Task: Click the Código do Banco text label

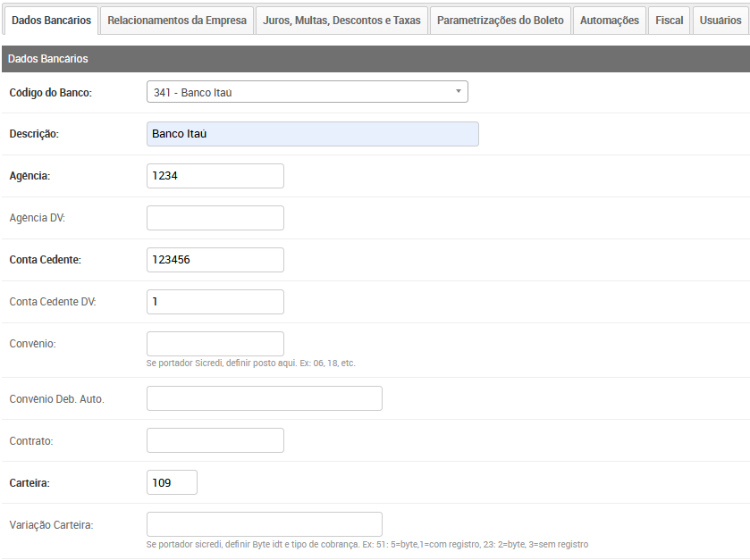Action: tap(50, 92)
